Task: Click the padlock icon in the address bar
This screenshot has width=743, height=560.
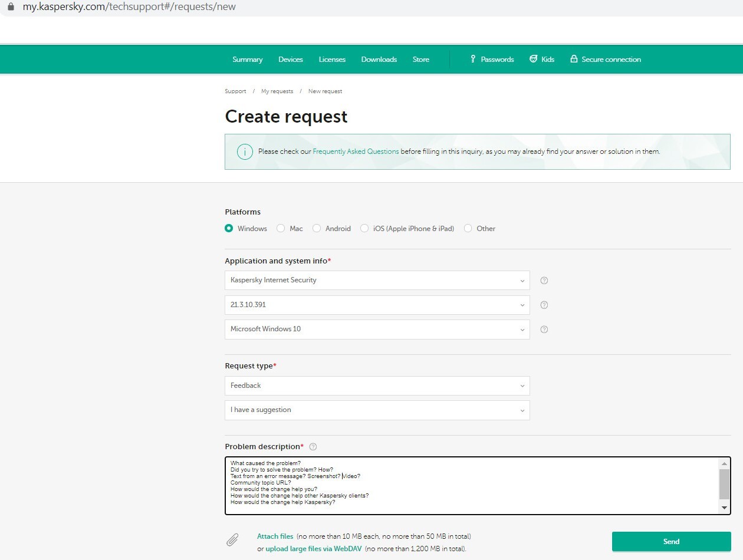Action: (10, 7)
